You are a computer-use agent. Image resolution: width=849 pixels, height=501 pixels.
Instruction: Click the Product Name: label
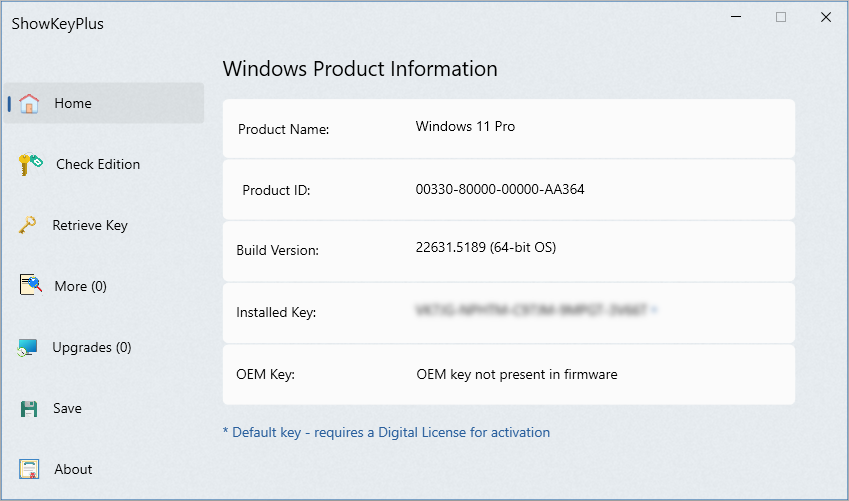[x=283, y=129]
